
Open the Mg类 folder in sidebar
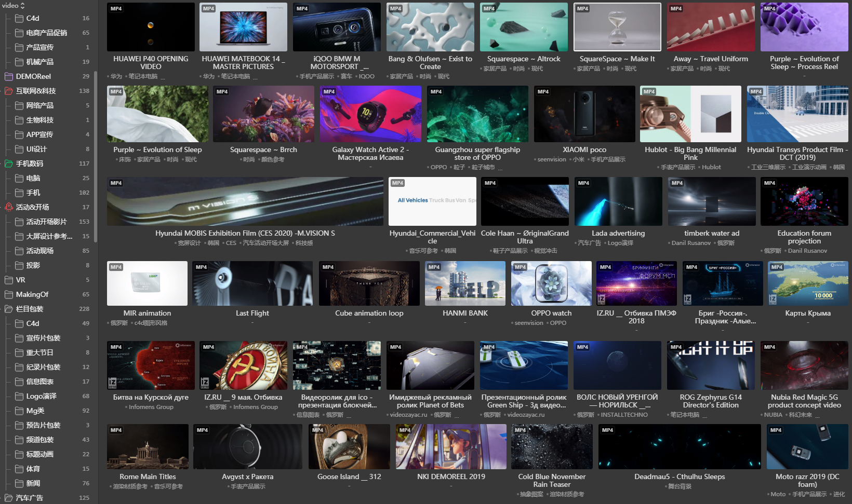[35, 411]
